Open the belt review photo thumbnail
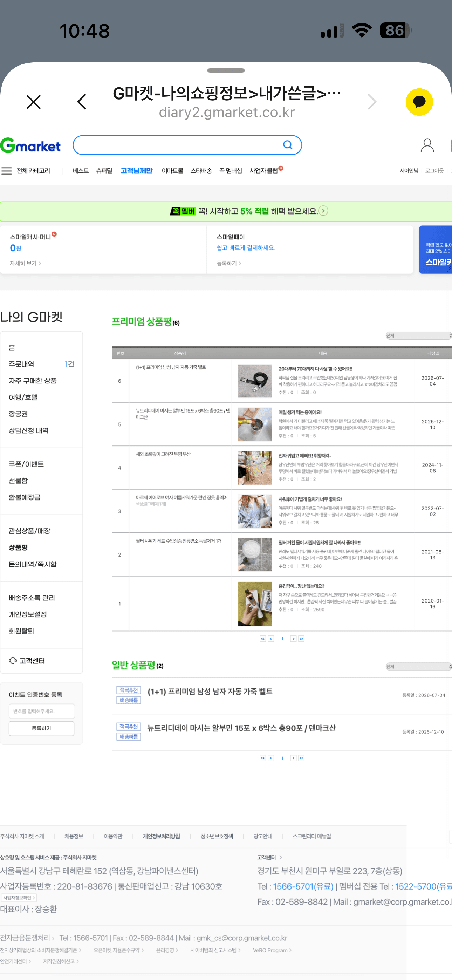 tap(255, 381)
